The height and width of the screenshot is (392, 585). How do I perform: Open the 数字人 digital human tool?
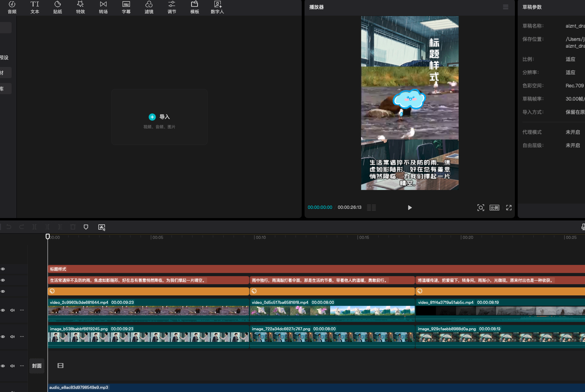[217, 7]
